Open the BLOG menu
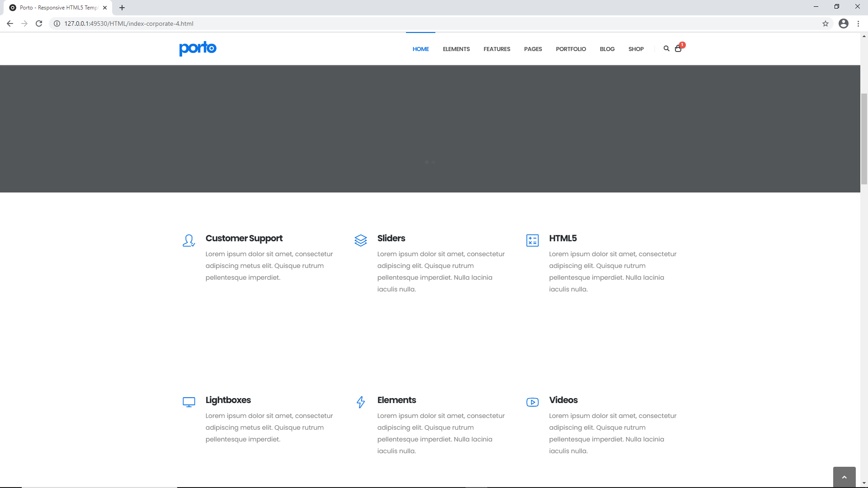 pyautogui.click(x=607, y=49)
